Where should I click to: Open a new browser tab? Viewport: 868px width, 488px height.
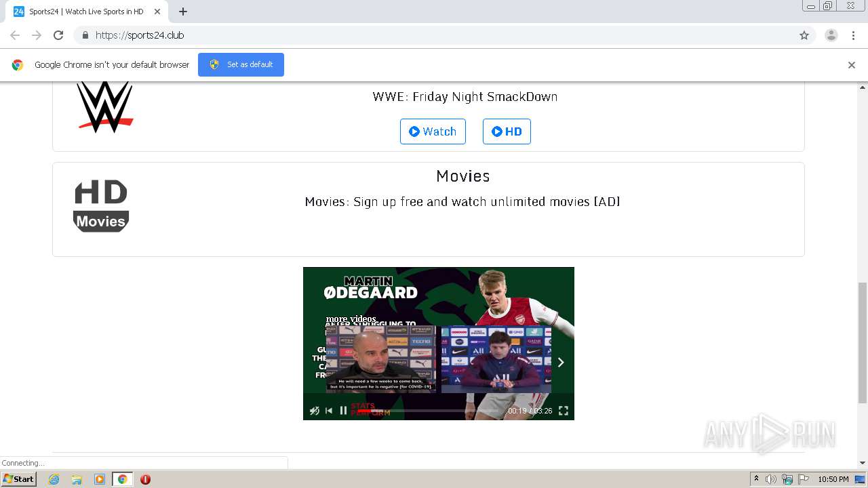coord(183,12)
